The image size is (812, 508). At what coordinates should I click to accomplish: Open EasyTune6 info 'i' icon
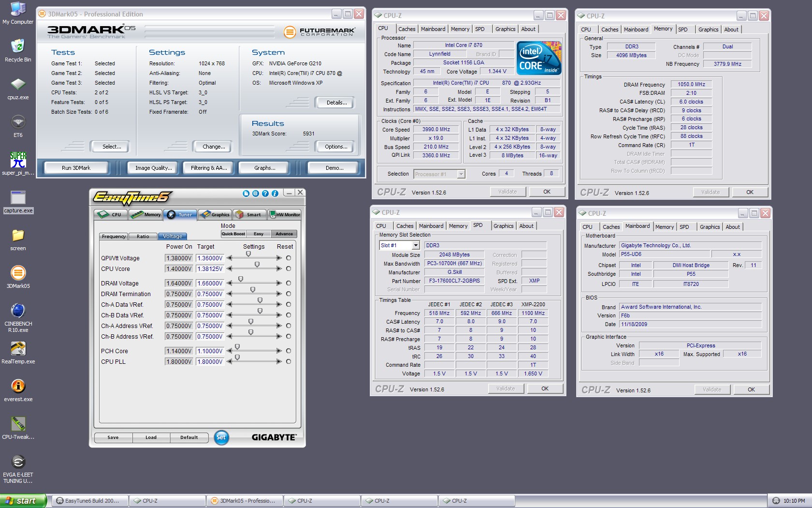click(x=275, y=194)
